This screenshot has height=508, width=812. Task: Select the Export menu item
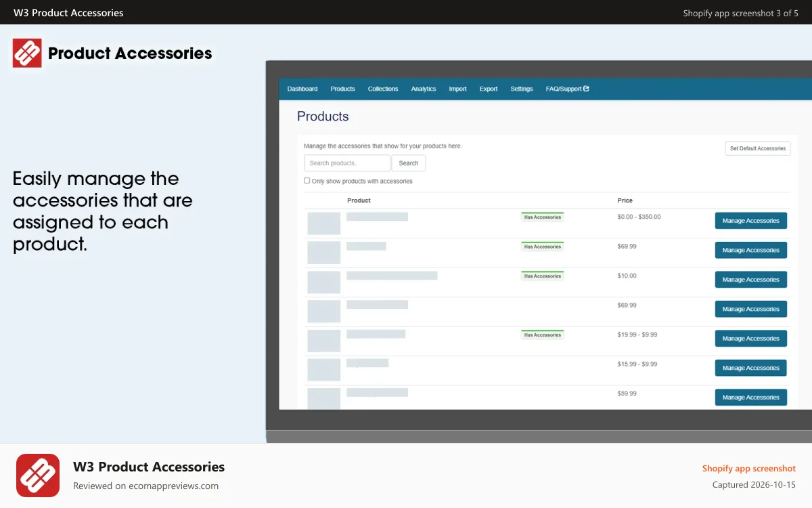click(x=489, y=89)
